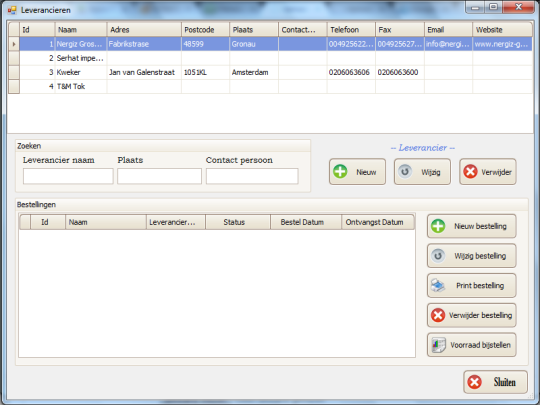Viewport: 540px width, 405px height.
Task: Click the Wijzig bestelling label
Action: (480, 256)
